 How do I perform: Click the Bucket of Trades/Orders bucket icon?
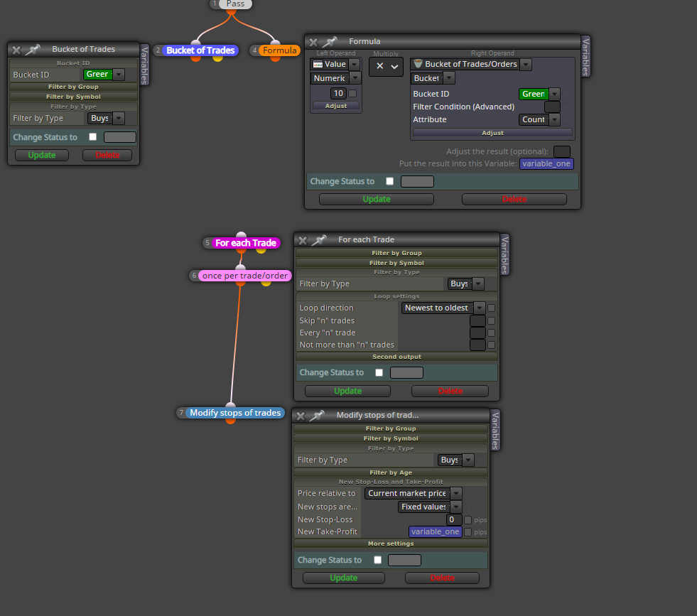click(418, 64)
